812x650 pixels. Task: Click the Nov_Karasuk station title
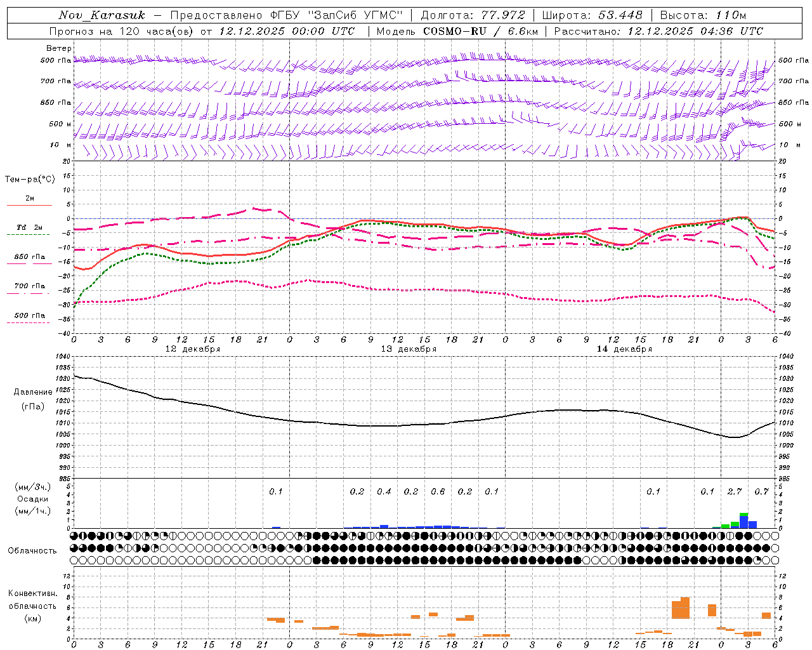101,15
